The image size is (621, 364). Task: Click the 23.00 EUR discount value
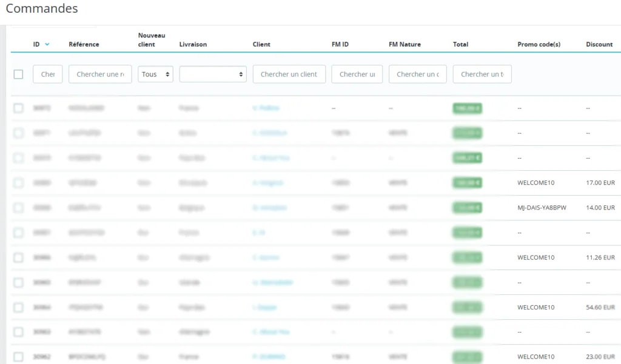click(x=600, y=357)
